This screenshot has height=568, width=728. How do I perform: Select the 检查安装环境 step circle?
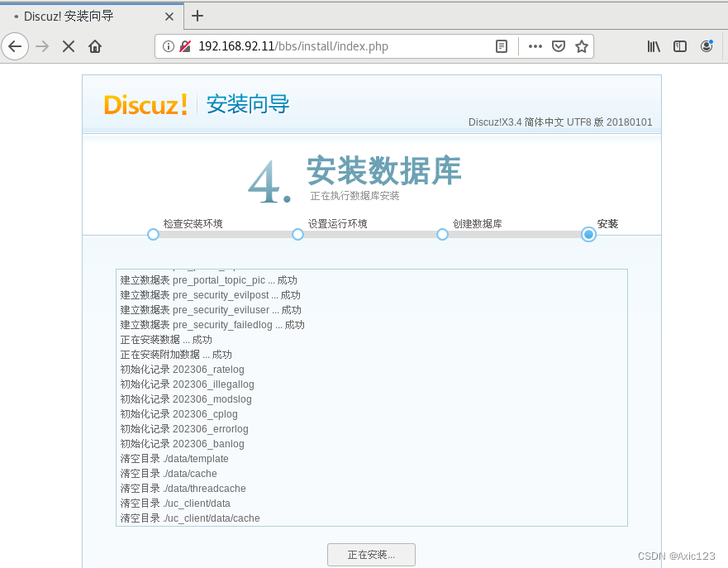coord(153,234)
